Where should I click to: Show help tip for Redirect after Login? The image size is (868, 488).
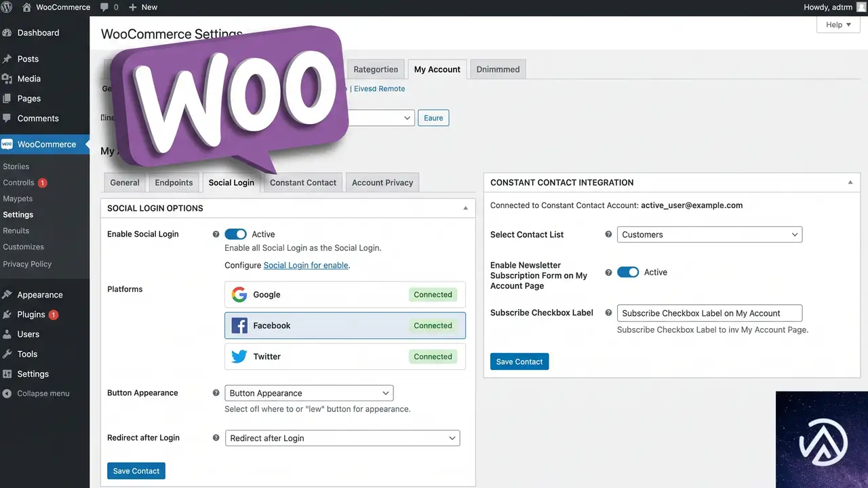click(x=216, y=439)
